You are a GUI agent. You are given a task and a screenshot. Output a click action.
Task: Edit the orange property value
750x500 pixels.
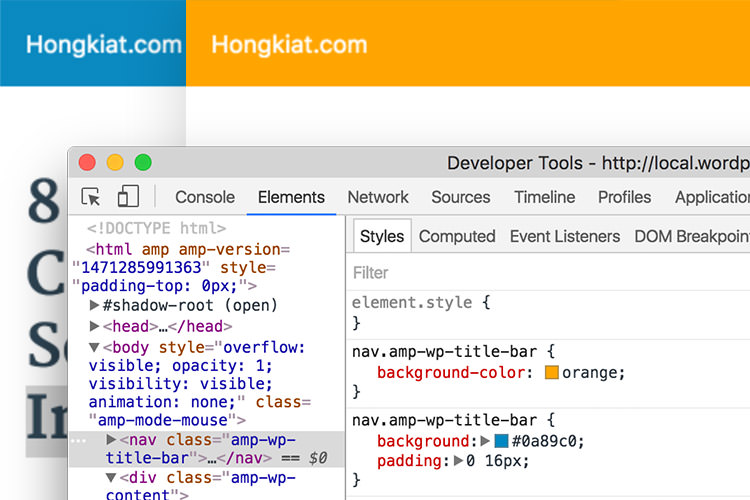tap(590, 373)
